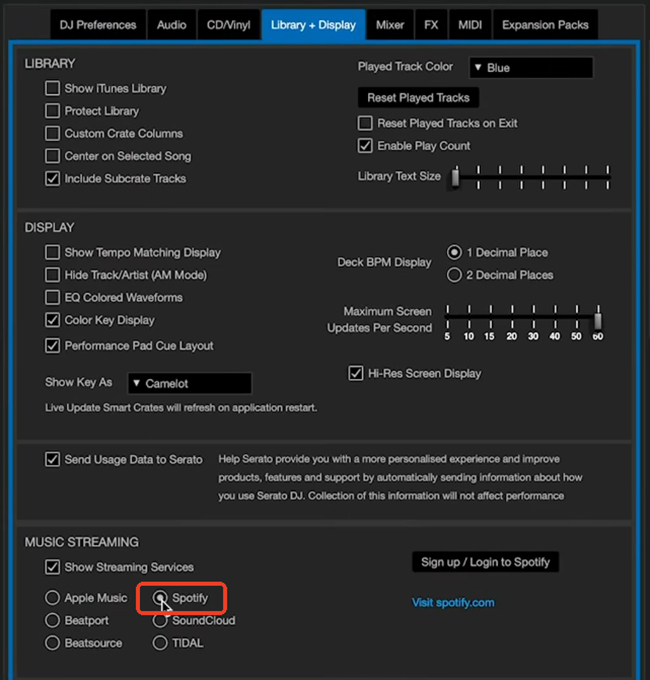Select 2 Decimal Places radio button

click(x=454, y=275)
